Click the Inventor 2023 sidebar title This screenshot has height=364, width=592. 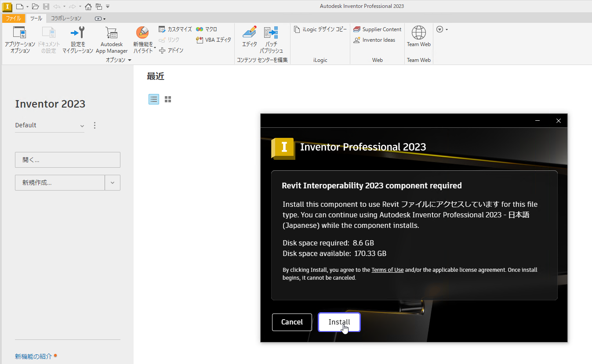pos(50,104)
